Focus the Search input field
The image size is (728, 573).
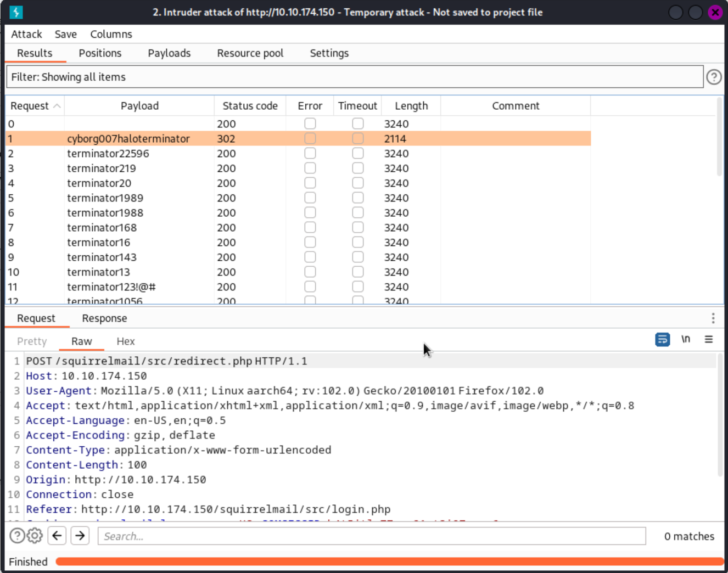[x=372, y=536]
